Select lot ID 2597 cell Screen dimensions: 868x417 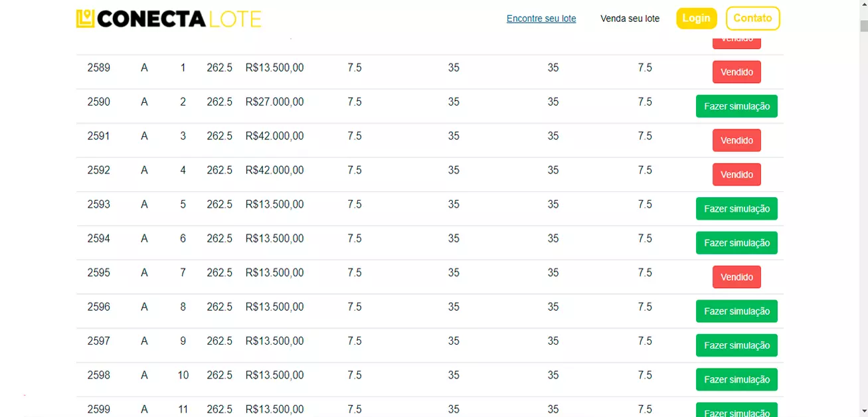tap(99, 341)
